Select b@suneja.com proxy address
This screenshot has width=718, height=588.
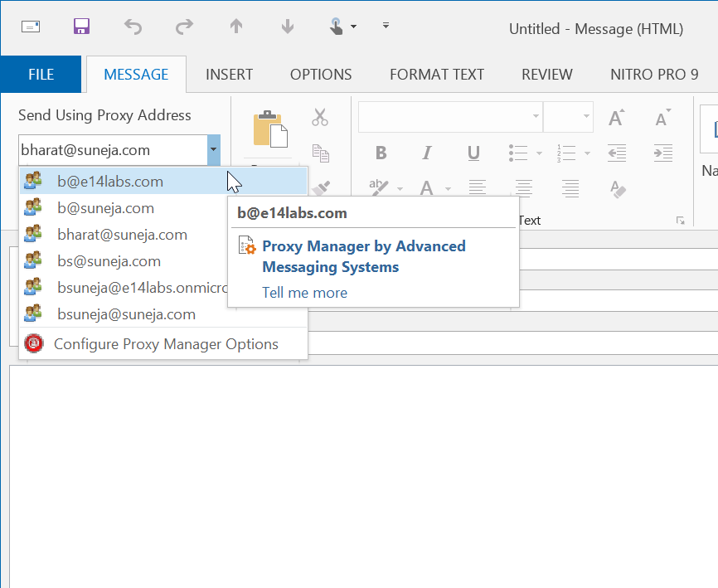coord(124,208)
